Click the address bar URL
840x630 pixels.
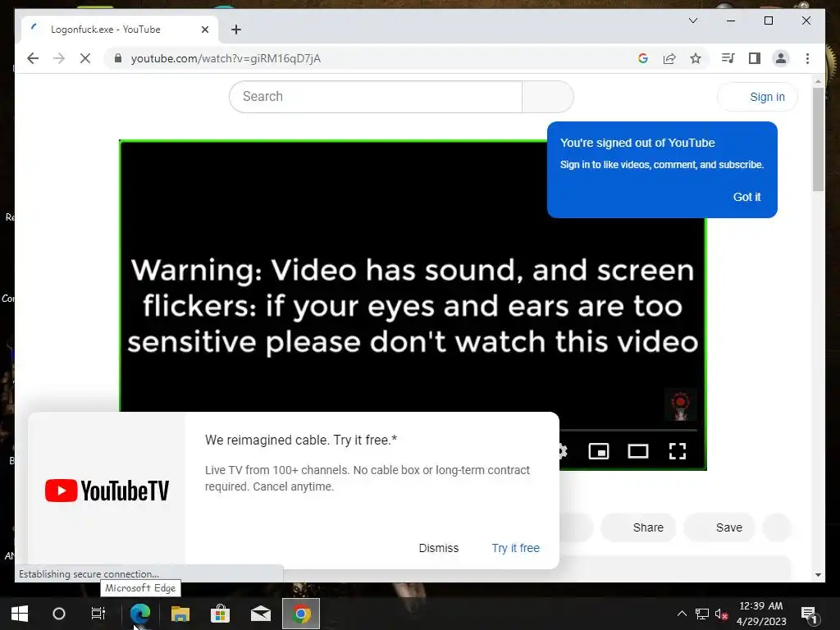point(226,58)
